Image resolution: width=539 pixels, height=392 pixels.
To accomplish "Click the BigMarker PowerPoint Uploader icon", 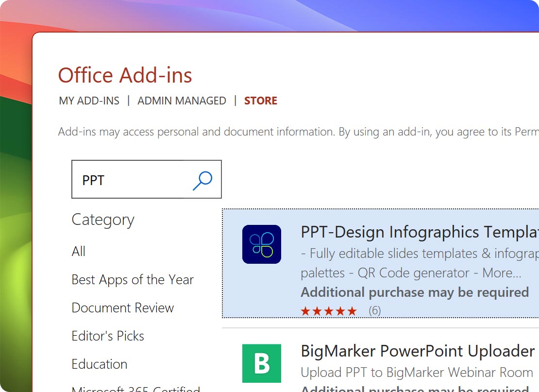I will coord(262,363).
